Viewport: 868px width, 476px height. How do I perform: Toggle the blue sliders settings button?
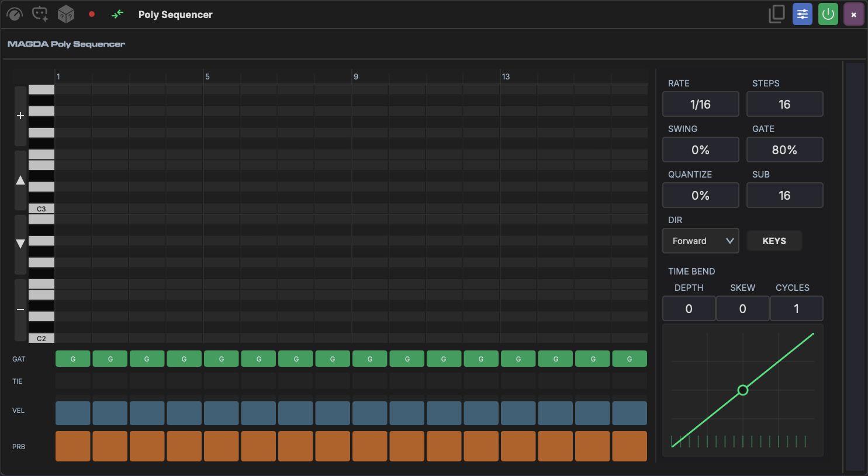coord(803,14)
